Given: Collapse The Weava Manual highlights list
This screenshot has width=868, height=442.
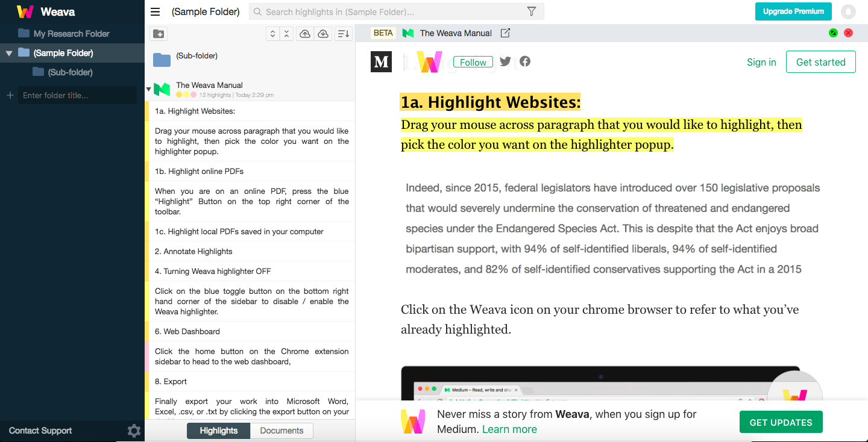Looking at the screenshot, I should point(149,90).
